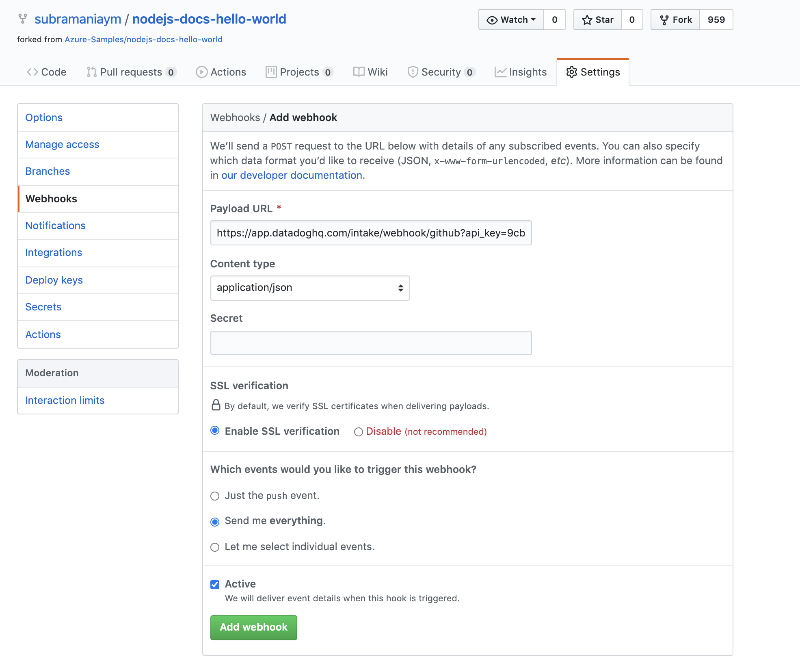Click the Code tab angle-brackets icon
800x672 pixels.
32,72
